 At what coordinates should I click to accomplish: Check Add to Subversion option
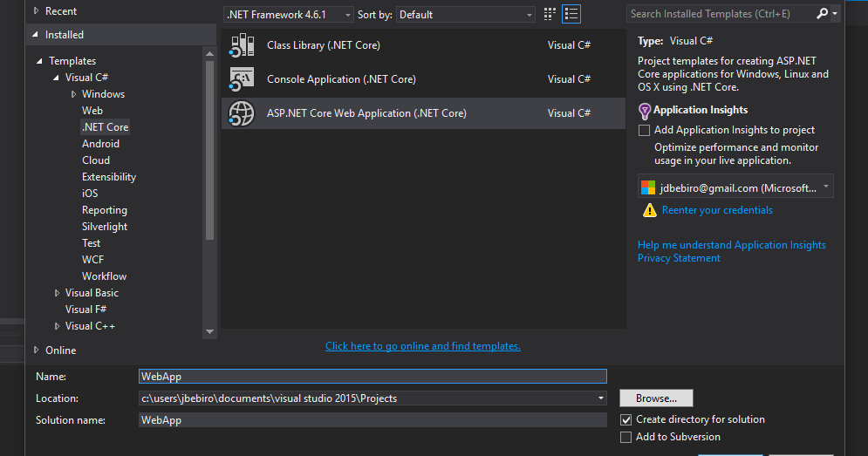coord(625,437)
